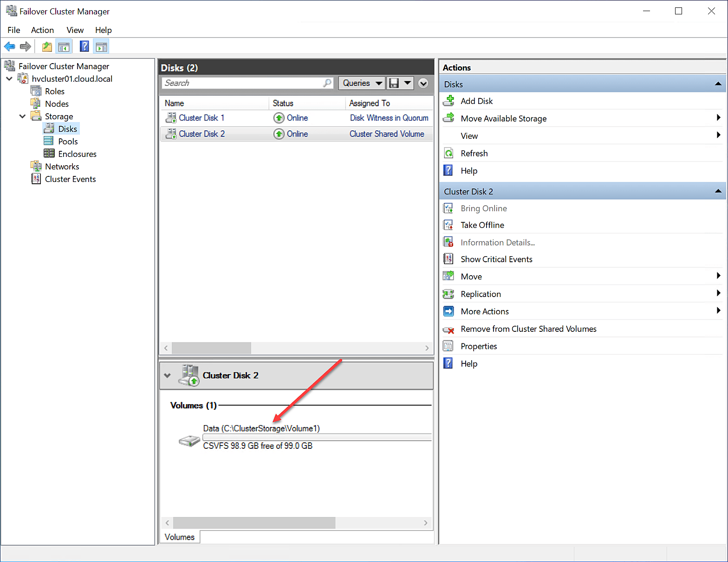The width and height of the screenshot is (728, 562).
Task: Click the Online status of Cluster Disk 1
Action: [x=291, y=118]
